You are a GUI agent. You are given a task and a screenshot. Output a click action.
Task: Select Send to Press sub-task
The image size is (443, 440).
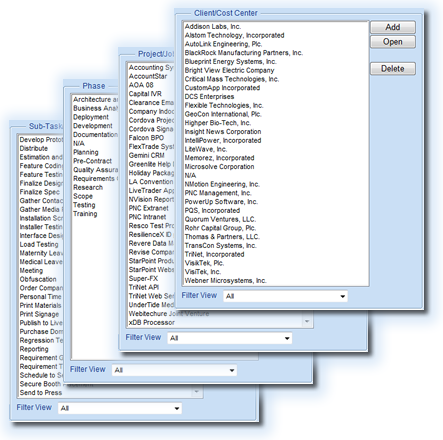tap(41, 393)
